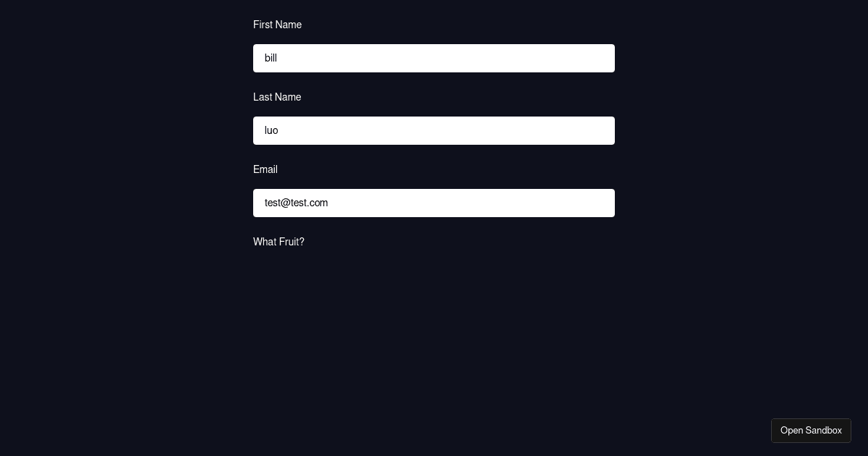Focus the First Name input field
This screenshot has height=456, width=868.
[434, 58]
